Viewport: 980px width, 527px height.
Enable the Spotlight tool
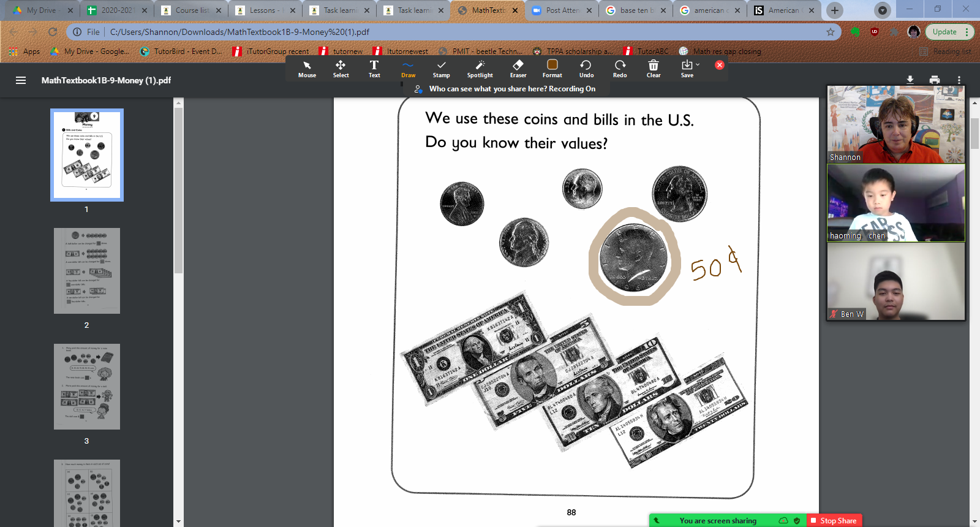click(480, 69)
